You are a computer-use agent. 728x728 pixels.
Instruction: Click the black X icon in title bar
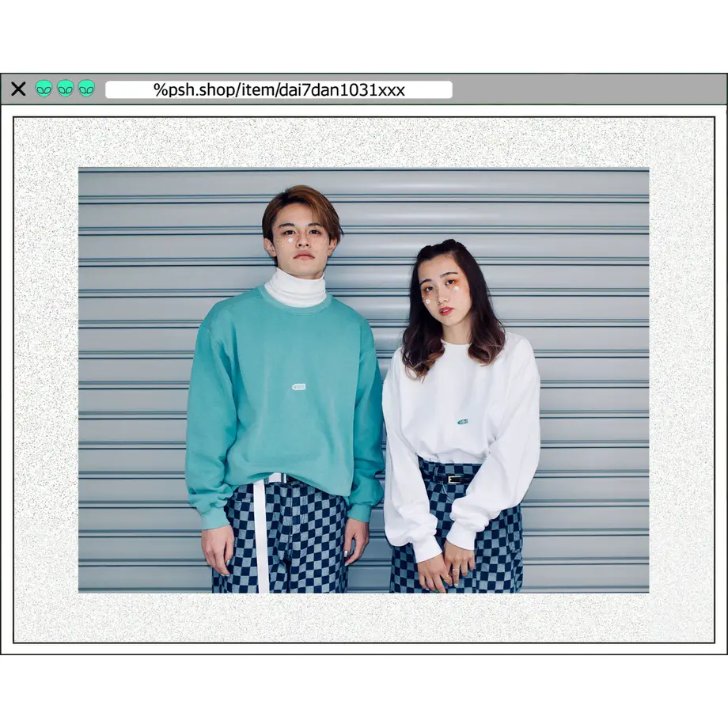point(18,89)
